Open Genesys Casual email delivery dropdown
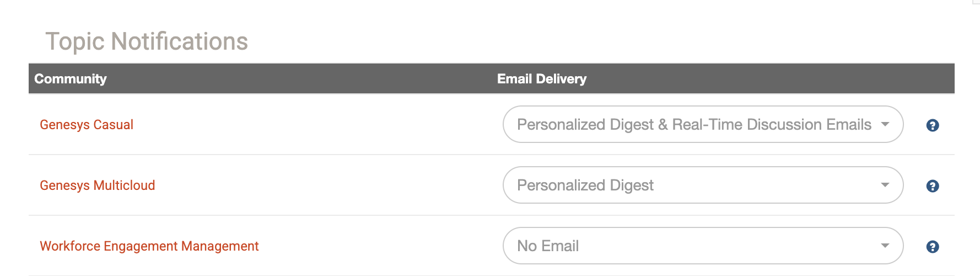Viewport: 980px width, 276px height. tap(702, 124)
